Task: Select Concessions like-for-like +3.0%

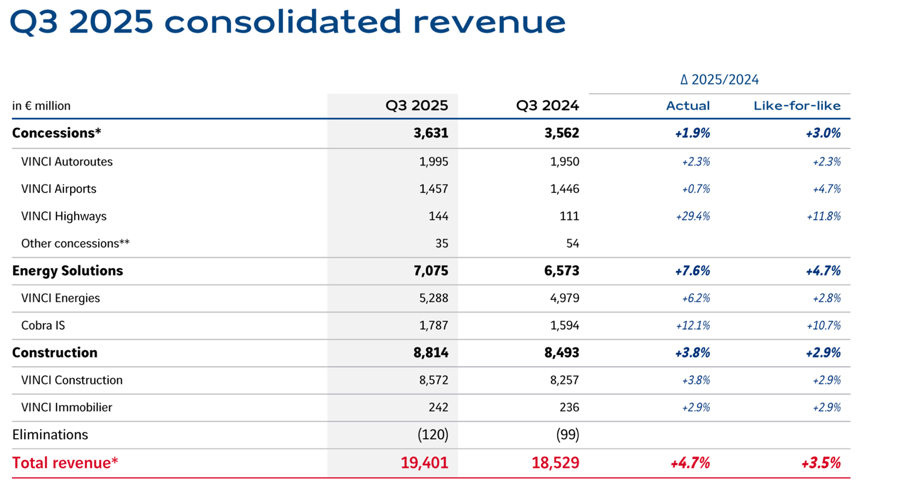Action: [823, 133]
